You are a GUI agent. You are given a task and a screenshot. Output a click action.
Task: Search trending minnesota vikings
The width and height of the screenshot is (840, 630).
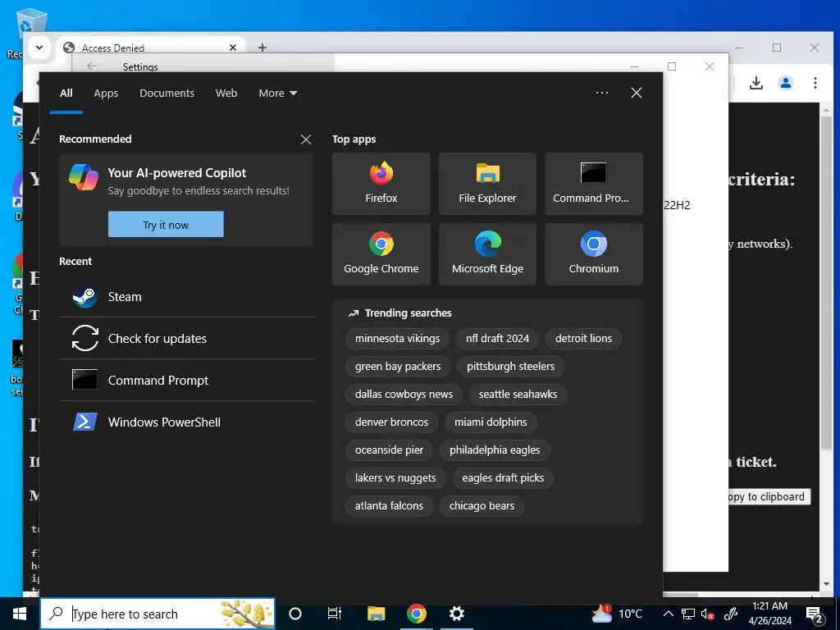pyautogui.click(x=397, y=339)
